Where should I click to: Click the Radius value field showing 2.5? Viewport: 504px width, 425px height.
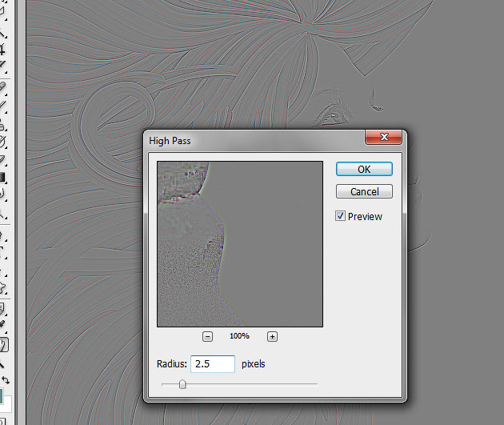[x=213, y=364]
